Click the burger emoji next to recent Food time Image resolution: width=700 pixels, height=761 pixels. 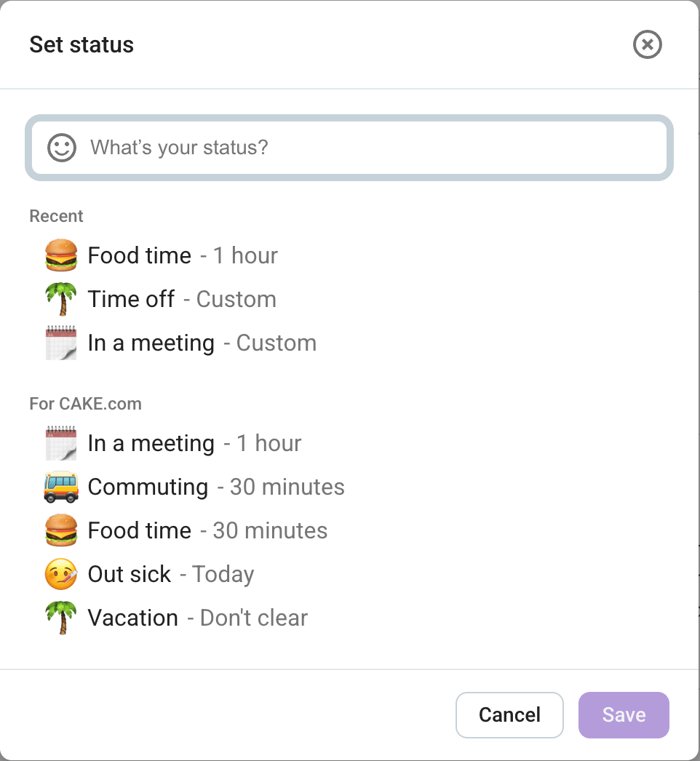click(61, 255)
